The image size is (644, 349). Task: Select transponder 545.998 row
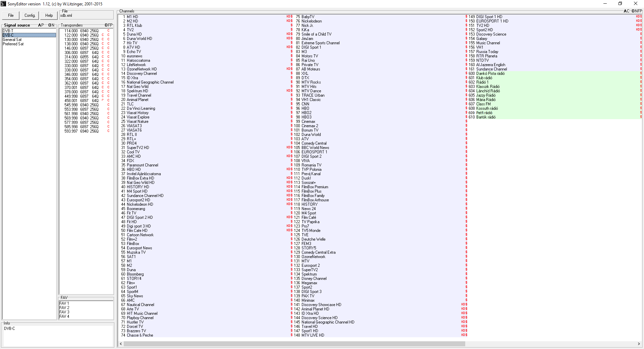coord(86,105)
